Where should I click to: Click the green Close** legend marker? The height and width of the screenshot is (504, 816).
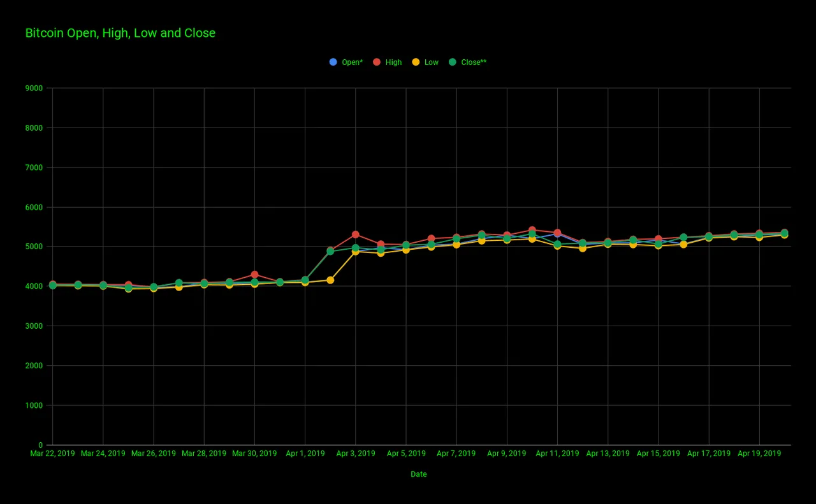coord(453,62)
